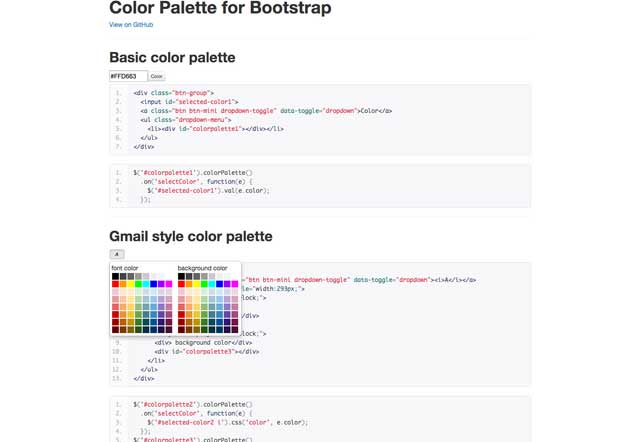Open the Color dropdown button

click(x=157, y=76)
